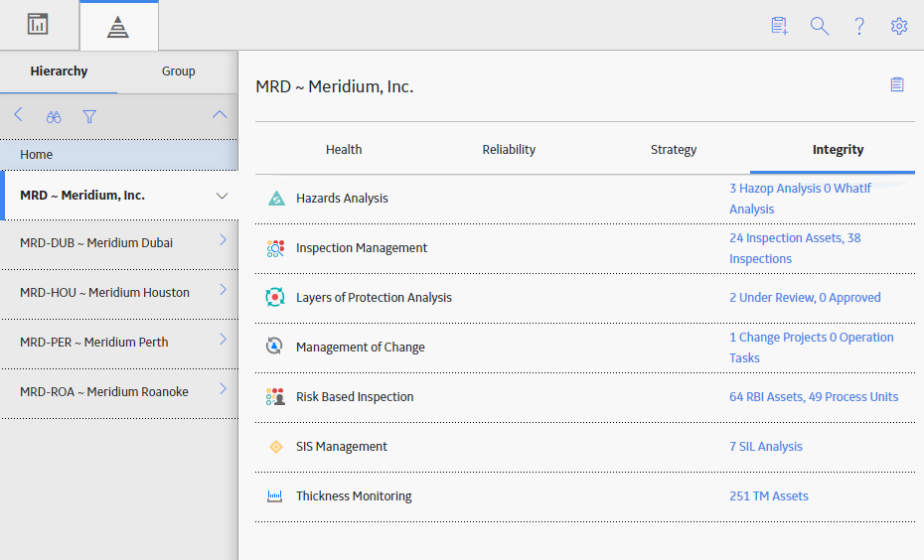Open the settings gear icon
This screenshot has height=560, width=924.
click(x=899, y=26)
